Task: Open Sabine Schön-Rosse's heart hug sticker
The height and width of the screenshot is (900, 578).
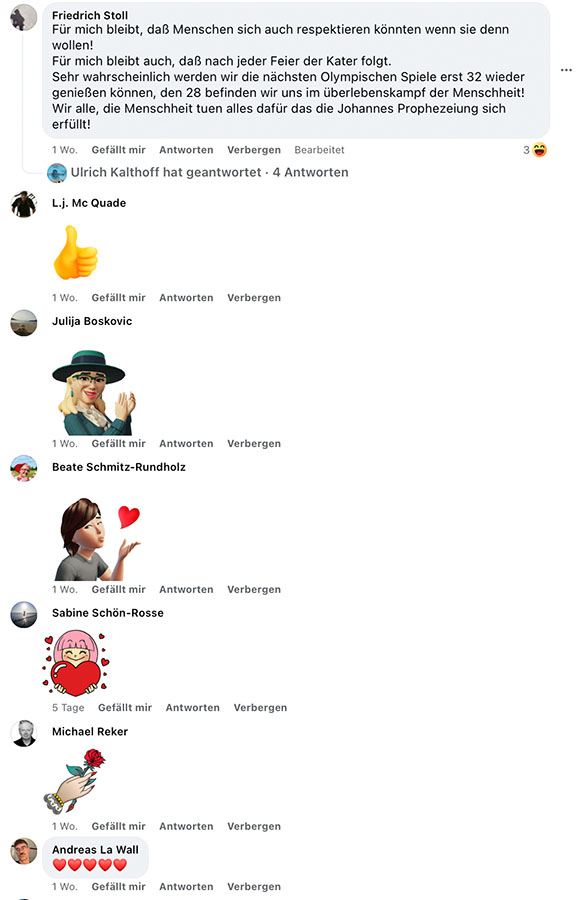Action: tap(76, 662)
